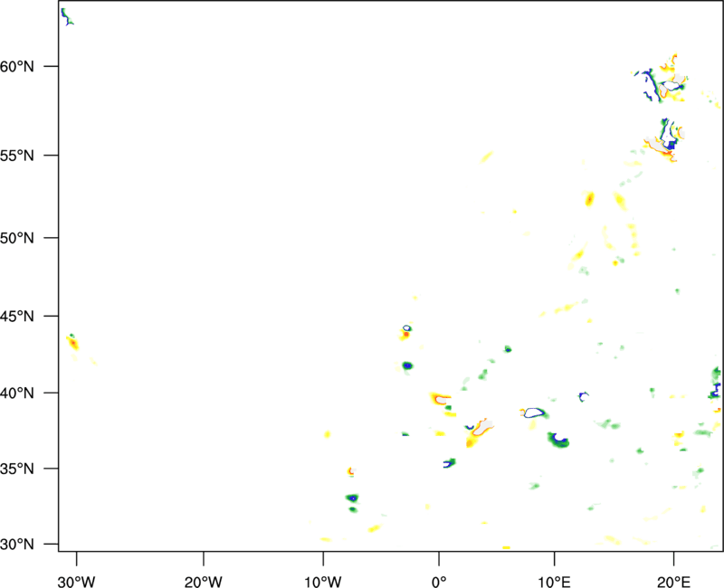Click the 55°N latitude label
The image size is (724, 588).
coord(17,156)
